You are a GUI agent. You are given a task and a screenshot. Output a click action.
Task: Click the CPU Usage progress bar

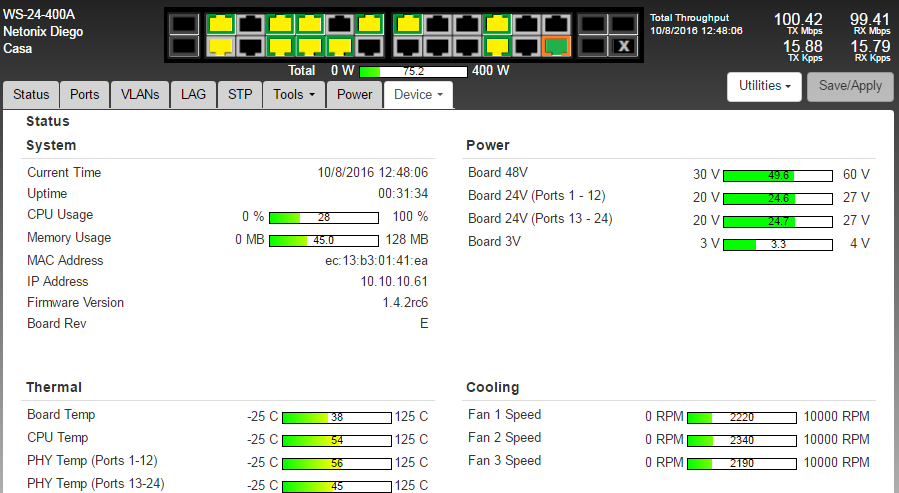tap(324, 217)
